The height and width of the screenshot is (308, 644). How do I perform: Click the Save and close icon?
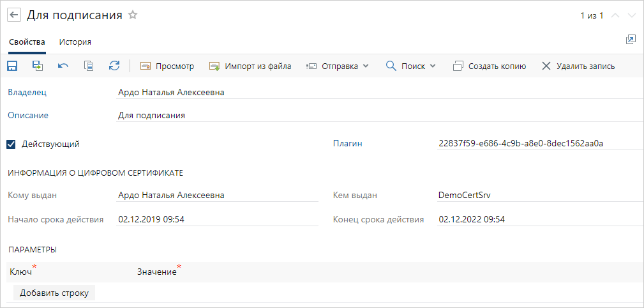(x=38, y=66)
